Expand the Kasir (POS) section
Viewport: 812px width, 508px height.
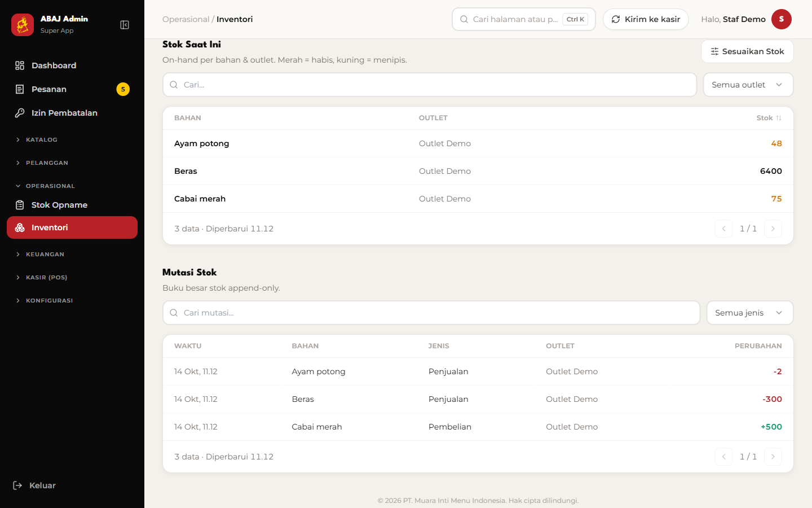pyautogui.click(x=72, y=277)
